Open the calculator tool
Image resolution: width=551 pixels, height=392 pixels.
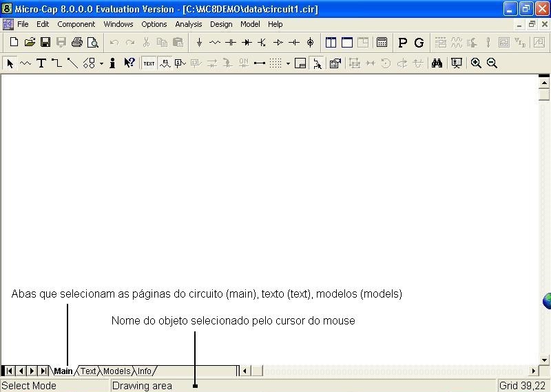pos(382,43)
